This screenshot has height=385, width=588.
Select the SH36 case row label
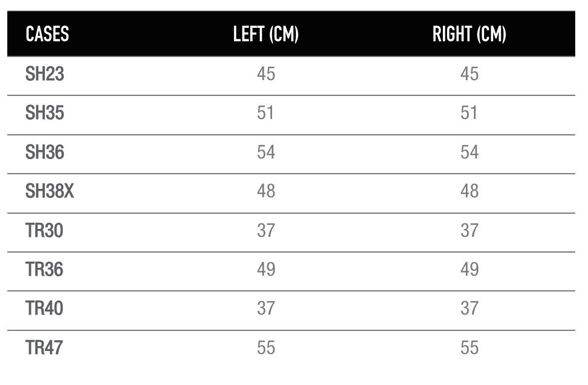pyautogui.click(x=44, y=152)
